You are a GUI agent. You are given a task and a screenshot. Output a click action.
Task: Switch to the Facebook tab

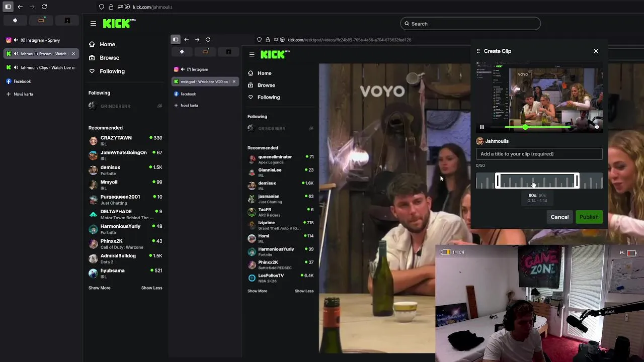point(41,81)
